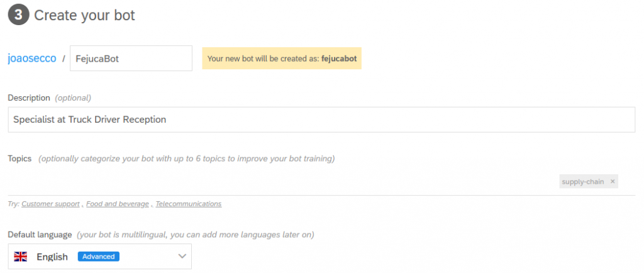
Task: Click the yellow bot name notice
Action: 281,58
